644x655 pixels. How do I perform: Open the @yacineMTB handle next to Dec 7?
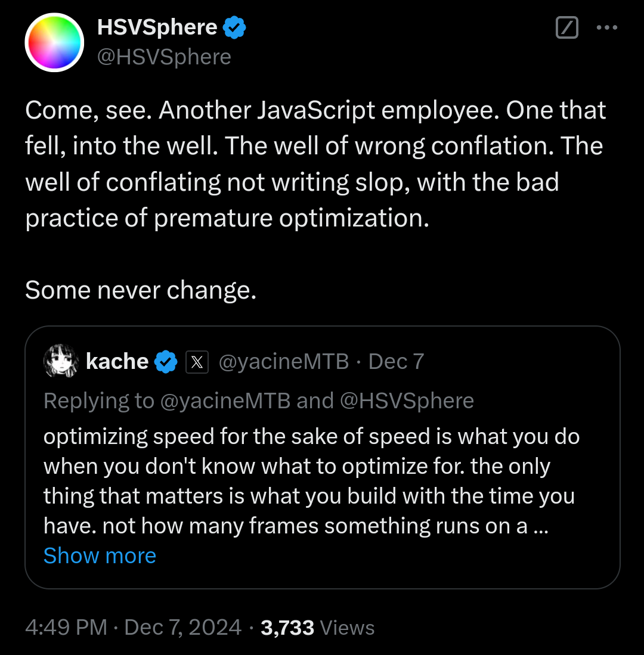coord(284,361)
